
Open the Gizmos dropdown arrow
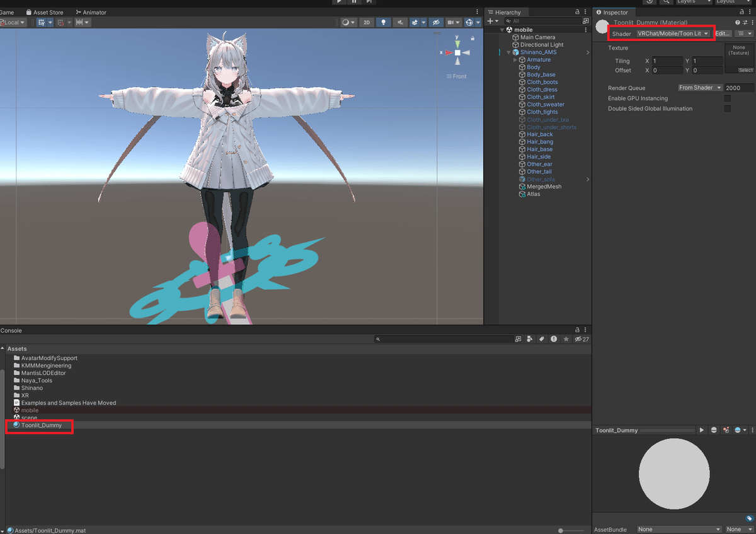[x=478, y=22]
